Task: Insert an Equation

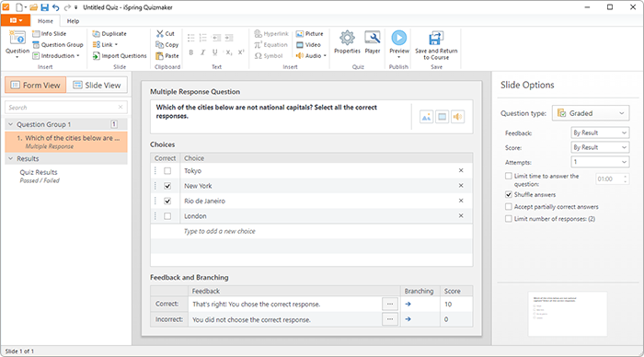Action: (x=270, y=45)
